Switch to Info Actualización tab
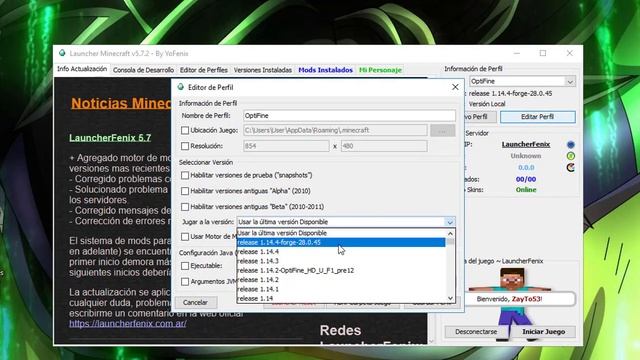 [82, 69]
